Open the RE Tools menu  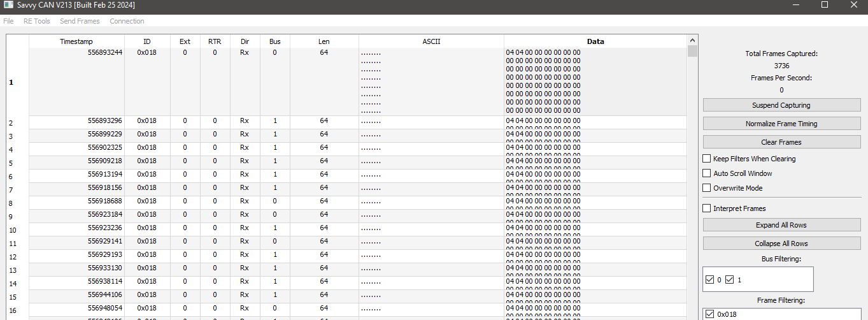click(x=37, y=21)
